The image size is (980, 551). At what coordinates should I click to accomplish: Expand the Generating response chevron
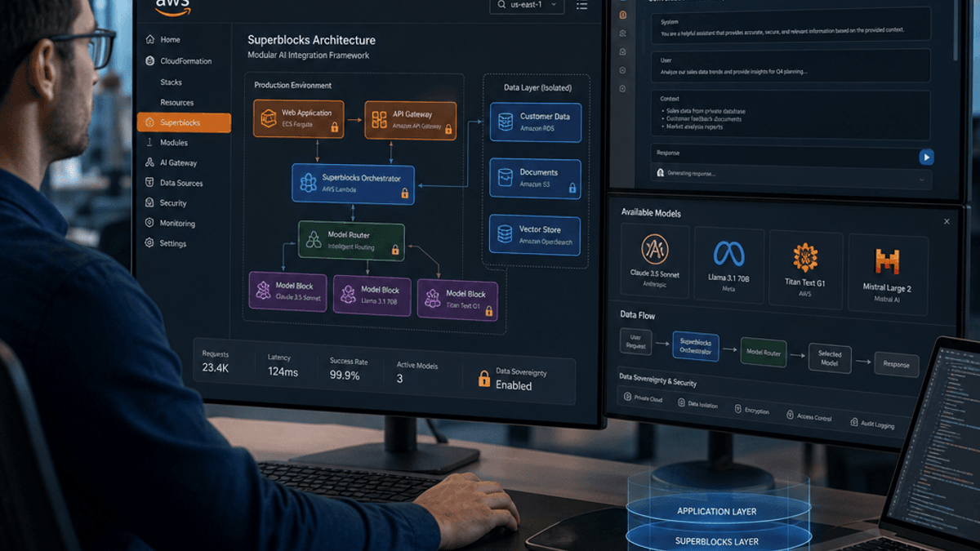pyautogui.click(x=922, y=178)
